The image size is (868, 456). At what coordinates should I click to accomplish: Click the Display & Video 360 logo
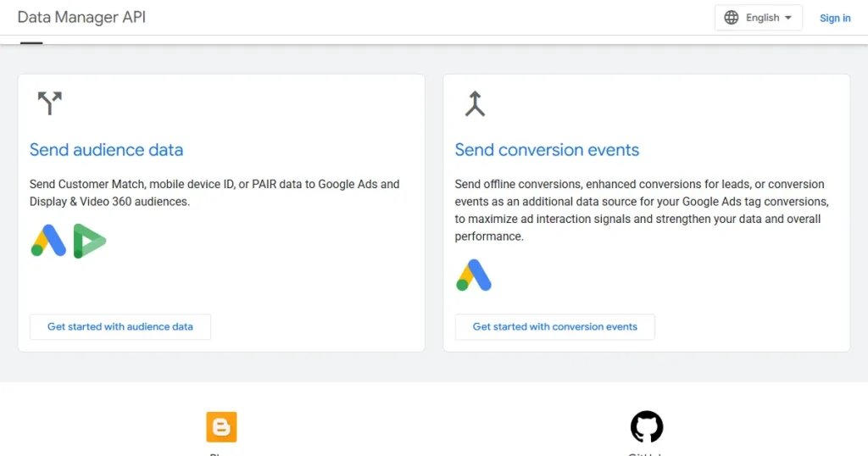coord(89,241)
